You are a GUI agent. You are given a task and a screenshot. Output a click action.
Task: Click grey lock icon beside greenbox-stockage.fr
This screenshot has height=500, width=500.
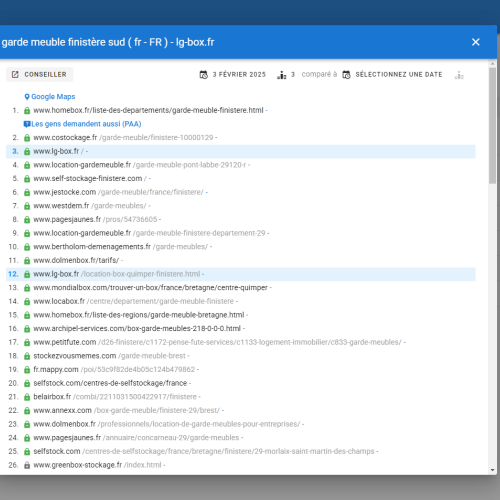pyautogui.click(x=27, y=465)
